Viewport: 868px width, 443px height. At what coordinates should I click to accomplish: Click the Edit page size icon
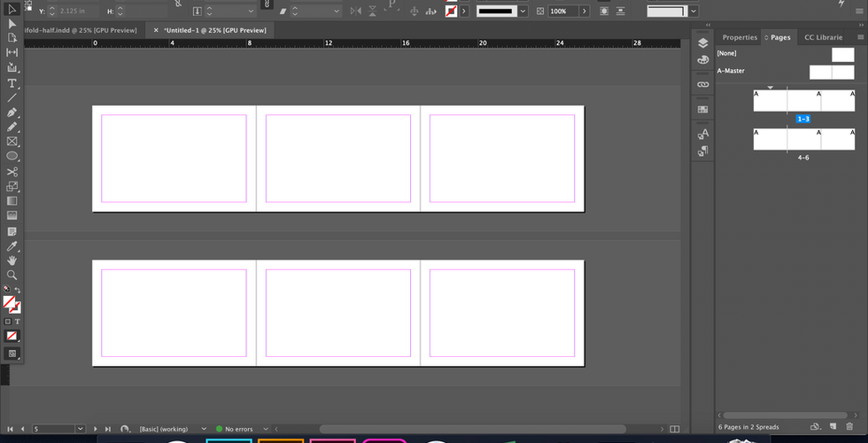815,426
